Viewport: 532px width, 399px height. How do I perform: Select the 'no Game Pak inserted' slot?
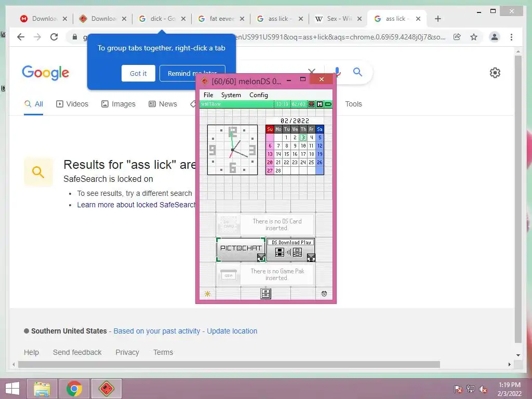(x=265, y=274)
